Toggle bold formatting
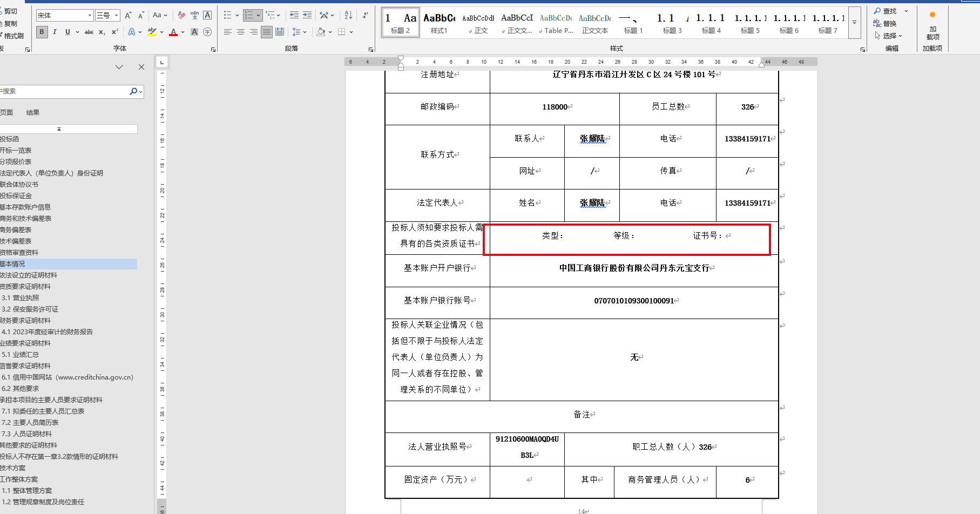This screenshot has width=980, height=514. pos(42,32)
